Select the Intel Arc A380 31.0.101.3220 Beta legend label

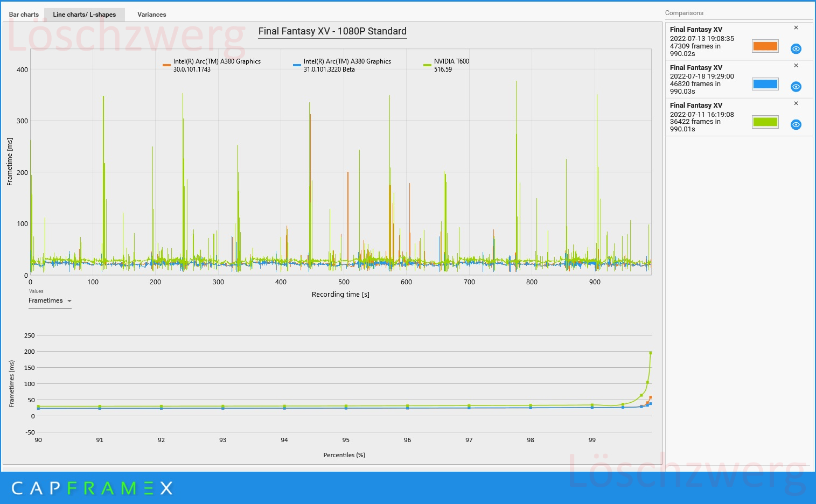(x=347, y=65)
